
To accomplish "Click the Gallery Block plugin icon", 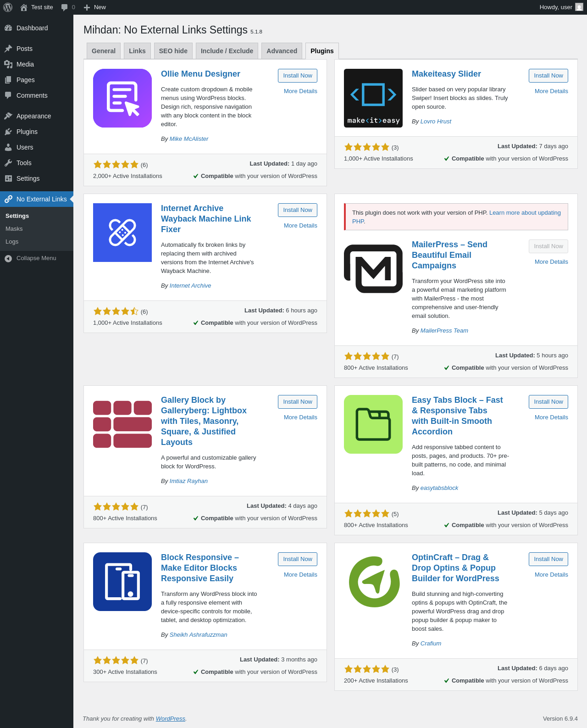I will 122,424.
